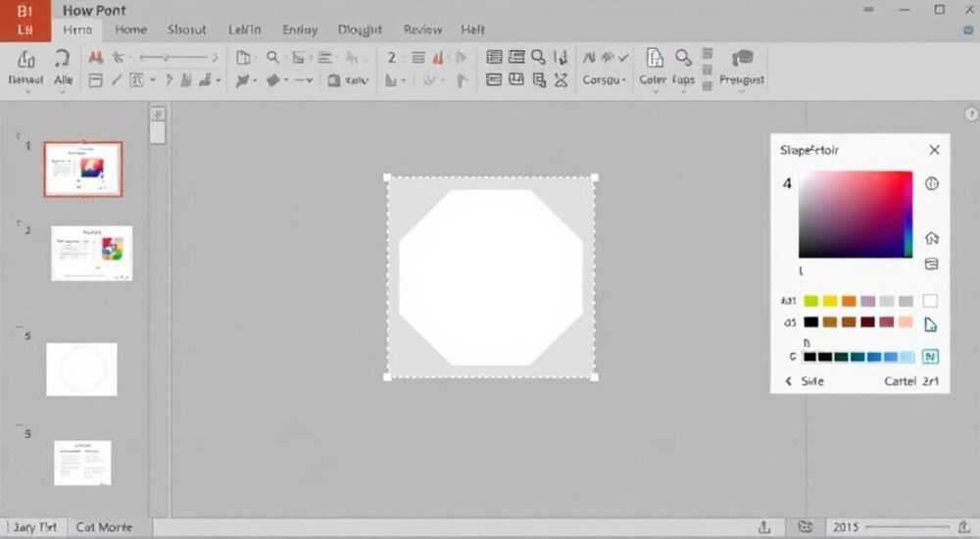Click the share icon in status bar
This screenshot has height=539, width=980.
point(763,527)
